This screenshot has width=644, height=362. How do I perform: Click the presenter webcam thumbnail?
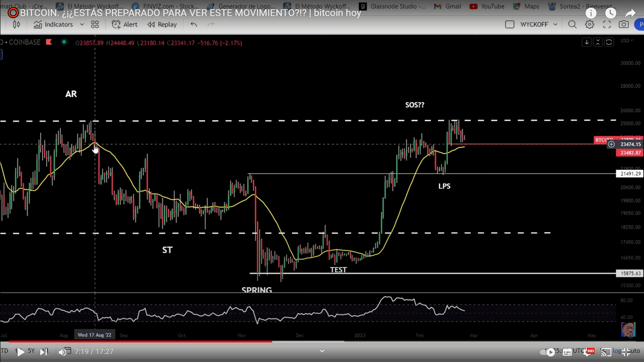628,329
